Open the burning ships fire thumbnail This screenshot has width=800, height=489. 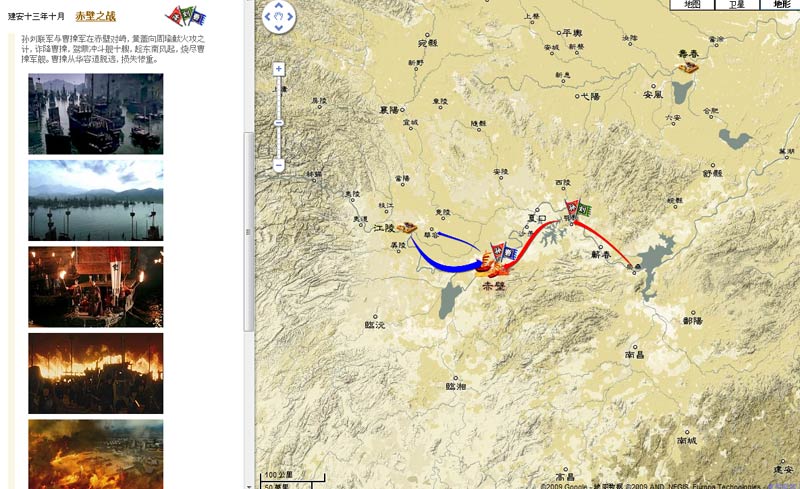(x=96, y=373)
